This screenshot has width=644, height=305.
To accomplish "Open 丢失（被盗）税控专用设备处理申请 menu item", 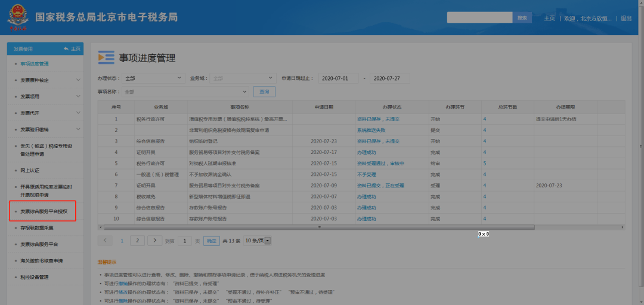I will tap(47, 150).
